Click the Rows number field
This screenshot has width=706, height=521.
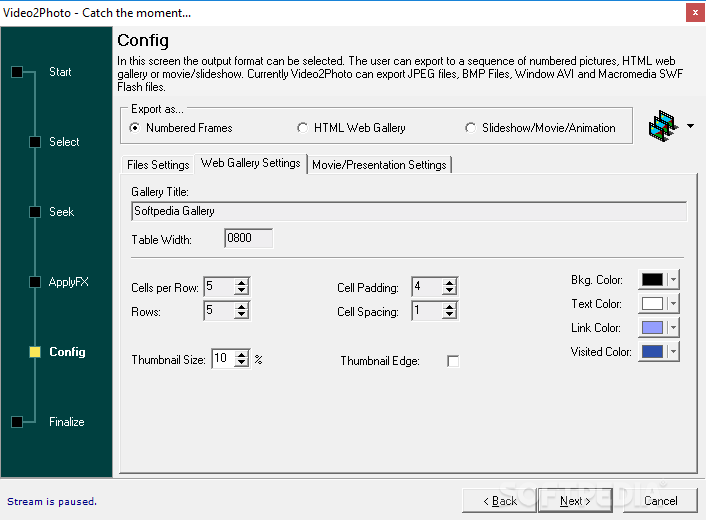tap(219, 310)
